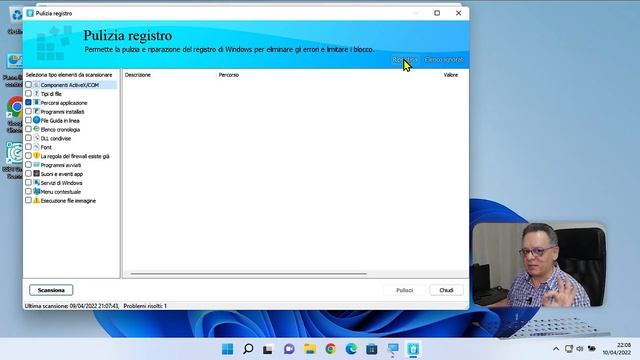Open the Elenco ignorati link
The width and height of the screenshot is (640, 360).
(x=444, y=60)
